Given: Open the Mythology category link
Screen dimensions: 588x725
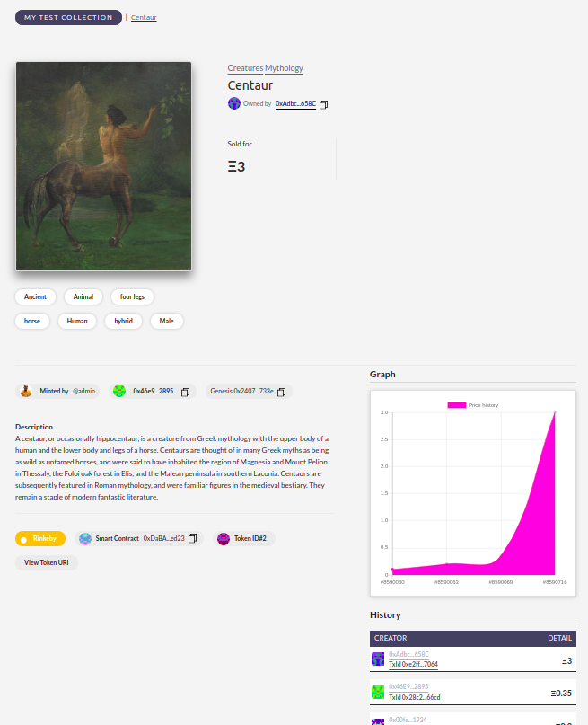Looking at the screenshot, I should pos(284,68).
